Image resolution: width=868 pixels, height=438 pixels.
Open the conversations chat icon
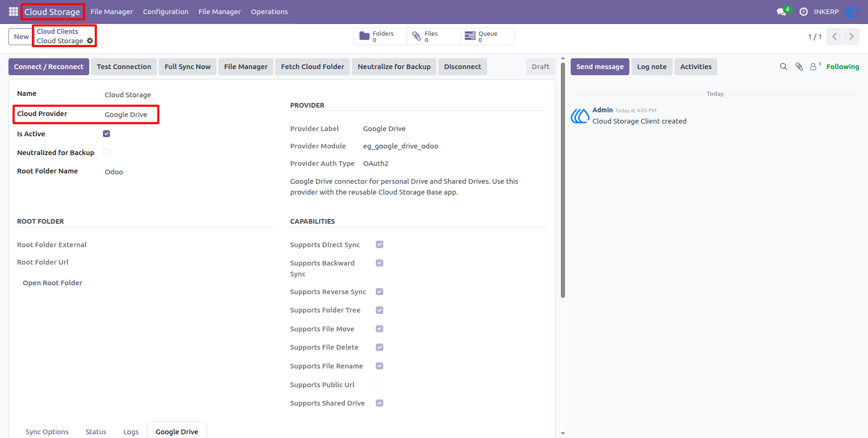click(782, 12)
